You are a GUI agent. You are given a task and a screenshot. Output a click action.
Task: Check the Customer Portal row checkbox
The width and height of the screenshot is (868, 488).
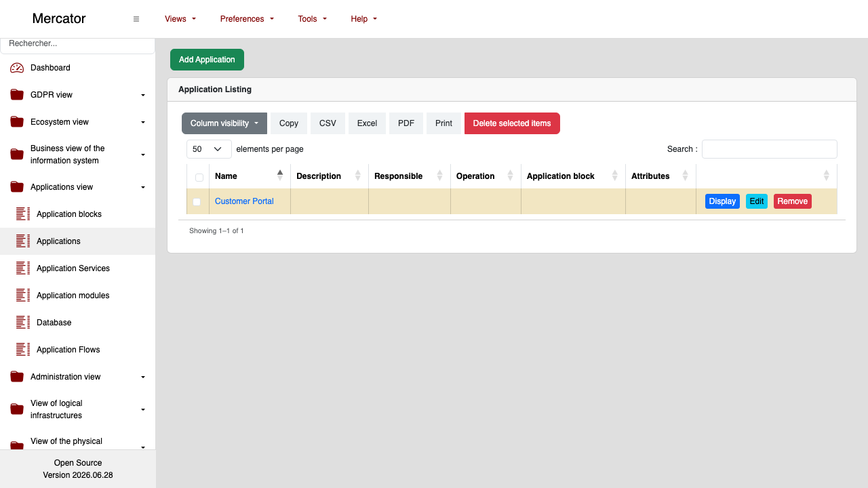197,202
